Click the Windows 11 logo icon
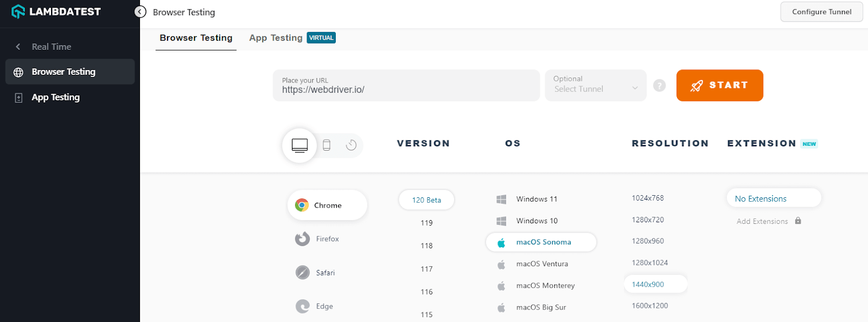The image size is (868, 322). (501, 199)
